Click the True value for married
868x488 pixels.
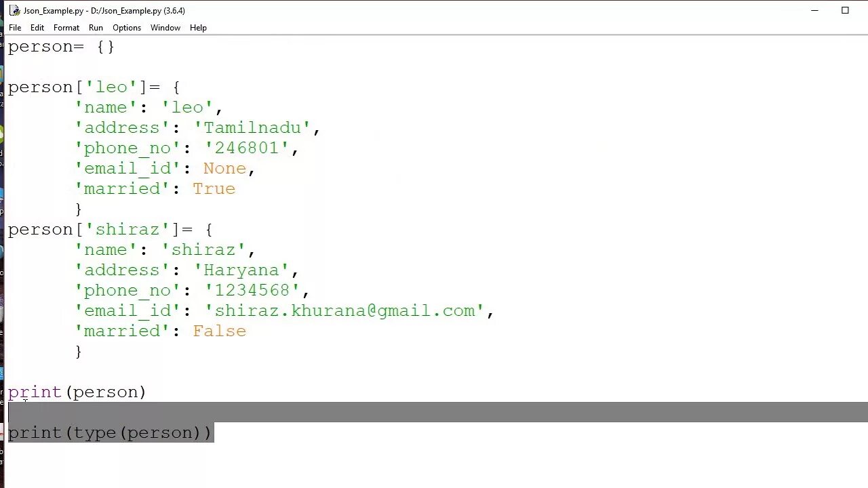point(214,188)
